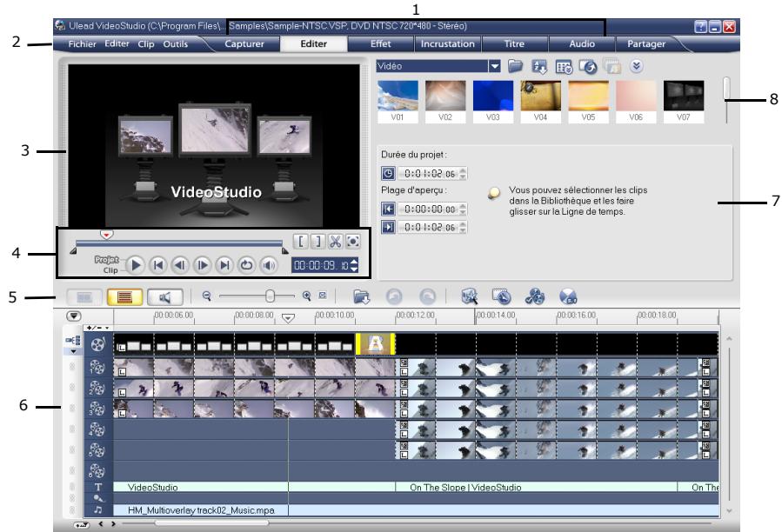Image resolution: width=782 pixels, height=532 pixels.
Task: Switch to storyboard view
Action: [84, 297]
